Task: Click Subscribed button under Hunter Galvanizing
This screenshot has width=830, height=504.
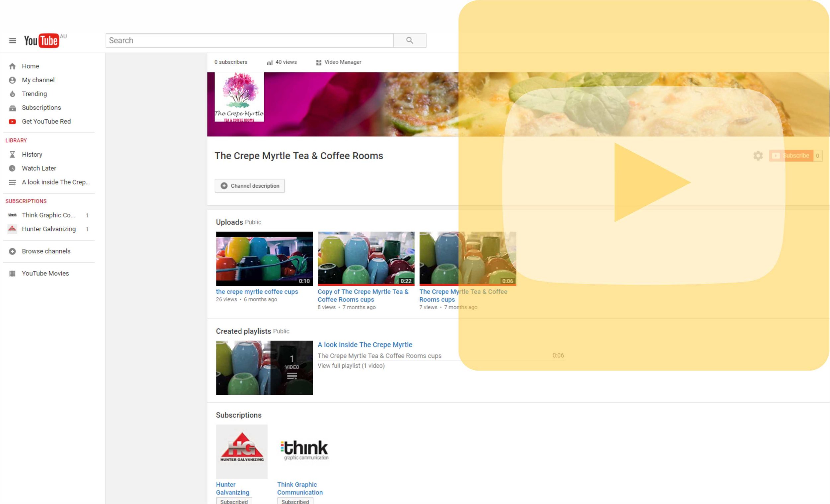Action: [x=234, y=501]
